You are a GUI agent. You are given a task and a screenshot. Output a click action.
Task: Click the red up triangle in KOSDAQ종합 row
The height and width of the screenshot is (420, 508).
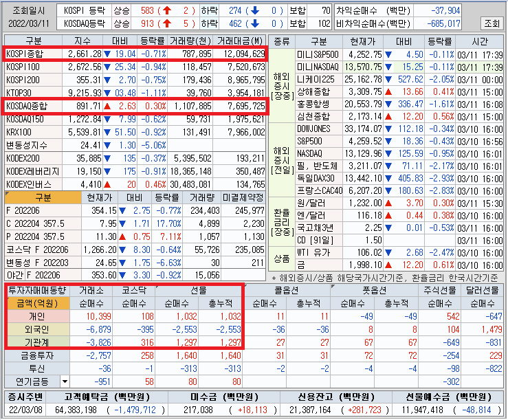(x=107, y=107)
